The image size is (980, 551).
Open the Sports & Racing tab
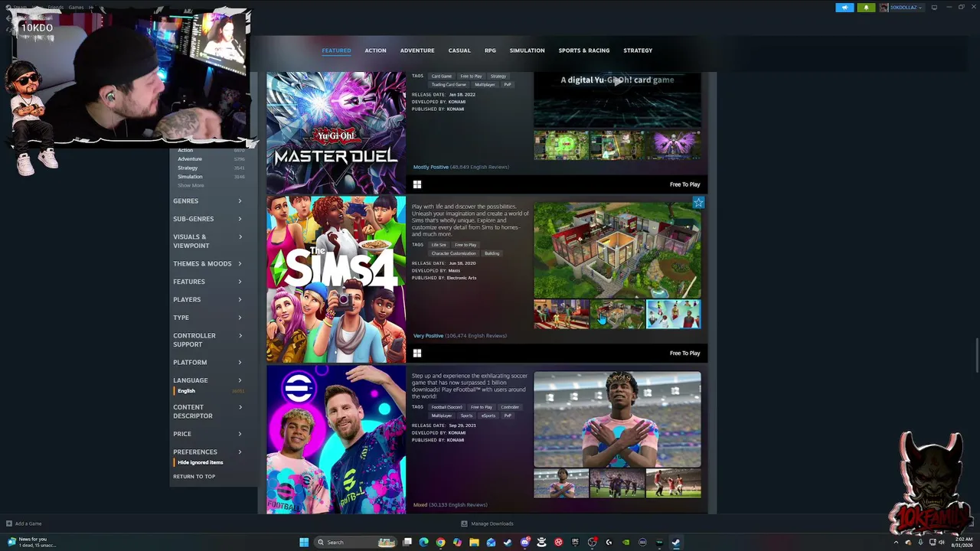[x=584, y=51]
